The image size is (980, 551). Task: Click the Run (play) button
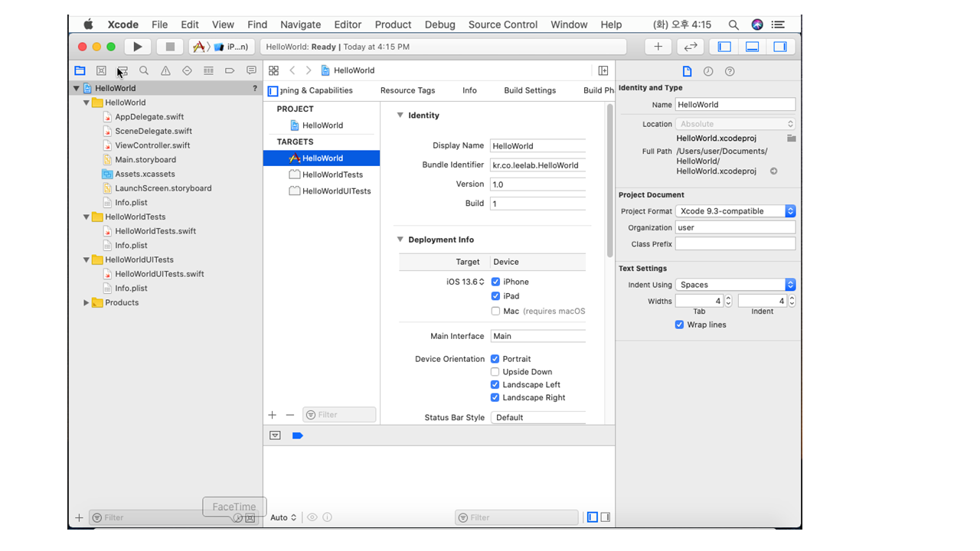click(x=137, y=47)
